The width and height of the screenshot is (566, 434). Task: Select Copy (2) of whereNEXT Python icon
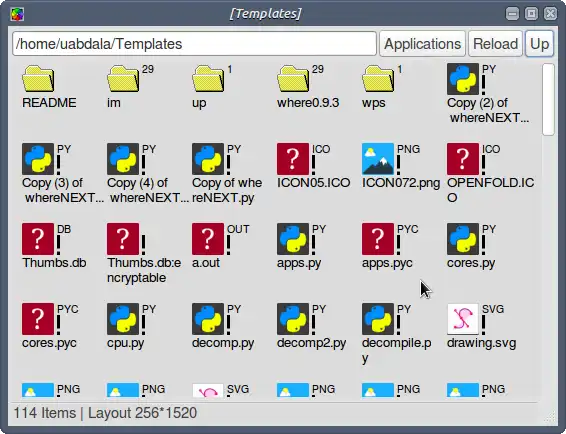point(463,79)
